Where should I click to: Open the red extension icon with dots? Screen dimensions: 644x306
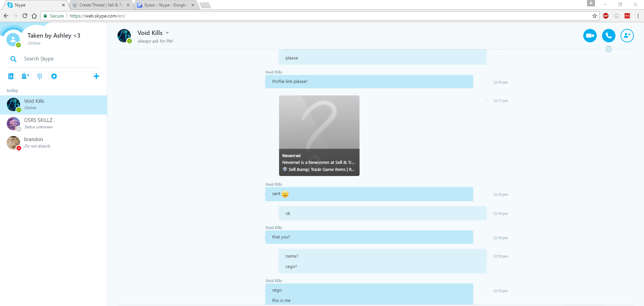pyautogui.click(x=627, y=16)
